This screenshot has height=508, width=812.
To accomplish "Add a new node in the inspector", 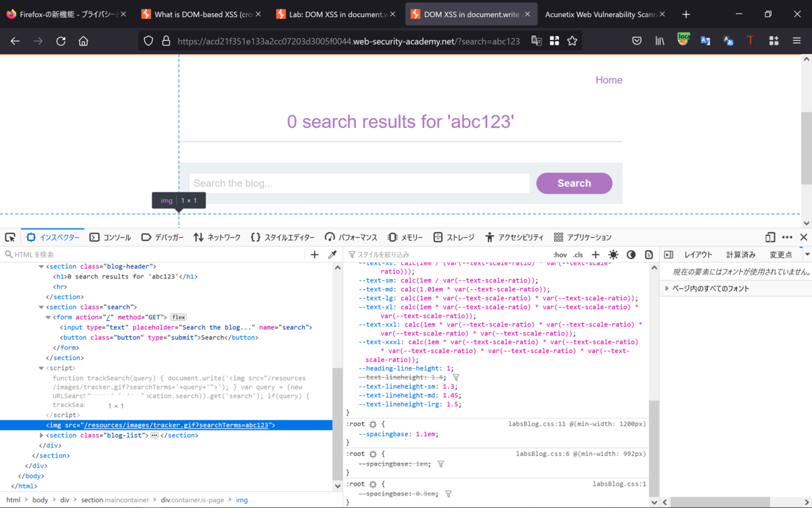I will (x=315, y=255).
